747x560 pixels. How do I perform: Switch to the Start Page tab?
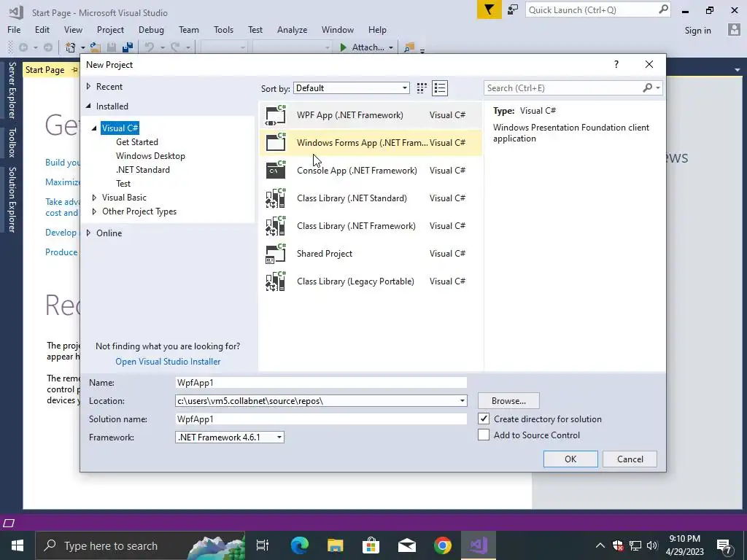44,70
